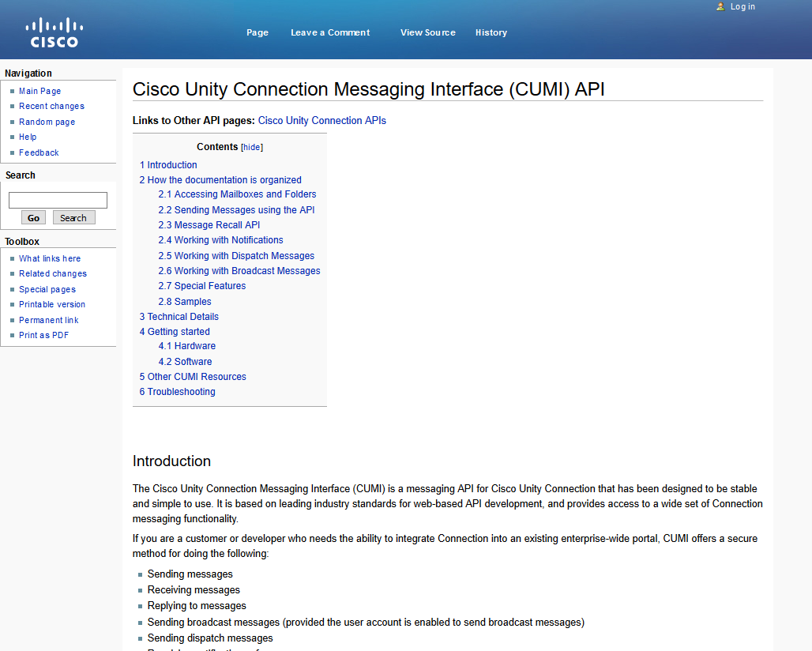Click Print as PDF in Toolbox
Screen dimensions: 812x651
click(44, 335)
